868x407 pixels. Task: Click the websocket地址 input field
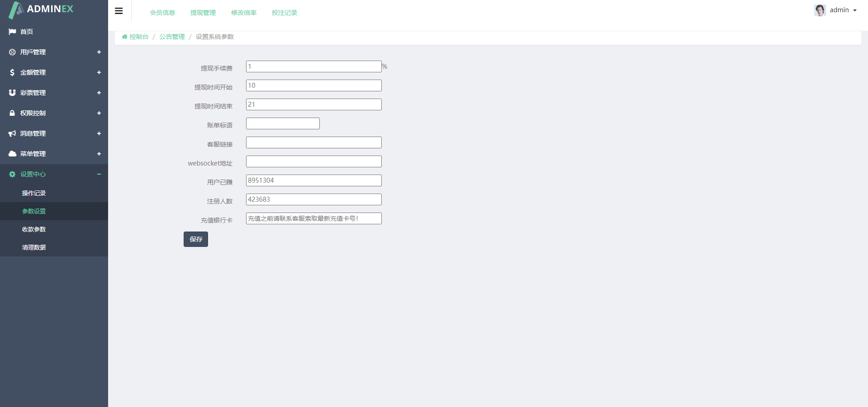[x=314, y=161]
